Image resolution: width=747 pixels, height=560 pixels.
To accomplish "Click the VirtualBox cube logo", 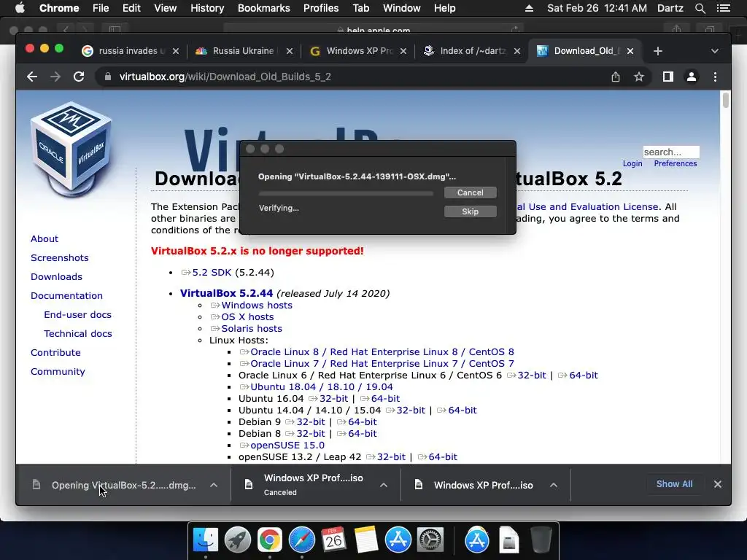I will pyautogui.click(x=71, y=149).
